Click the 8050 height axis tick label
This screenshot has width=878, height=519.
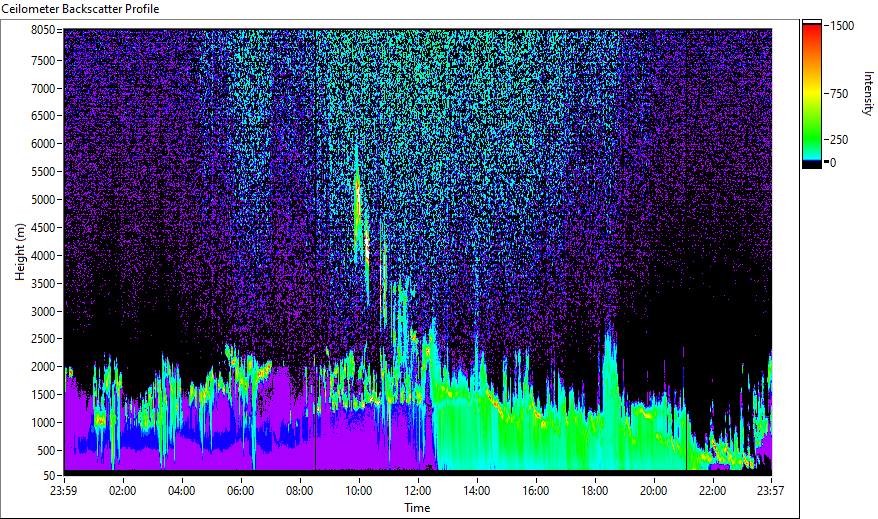click(x=43, y=30)
